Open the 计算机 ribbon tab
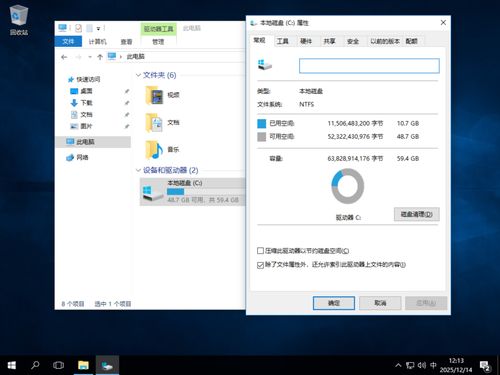The image size is (500, 375). click(x=97, y=42)
